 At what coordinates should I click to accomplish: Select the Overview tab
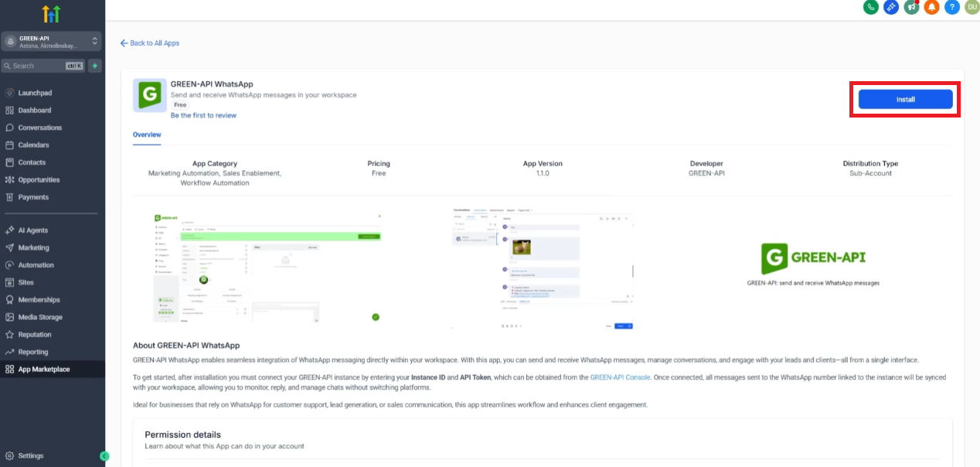pos(147,135)
